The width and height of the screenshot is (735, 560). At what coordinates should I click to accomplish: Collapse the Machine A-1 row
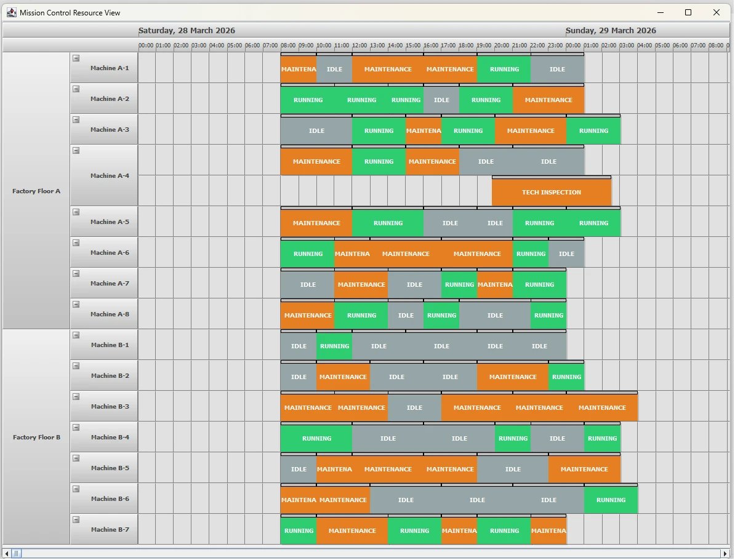click(x=76, y=58)
